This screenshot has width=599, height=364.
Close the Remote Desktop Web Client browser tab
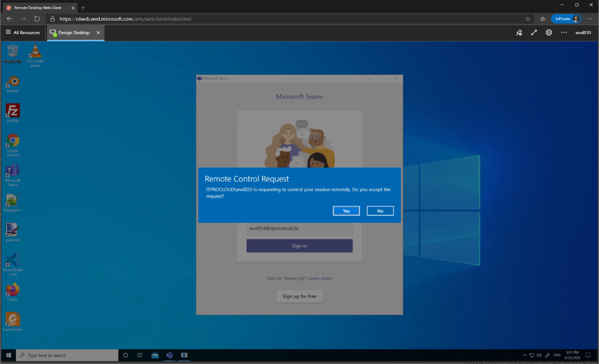click(x=73, y=8)
